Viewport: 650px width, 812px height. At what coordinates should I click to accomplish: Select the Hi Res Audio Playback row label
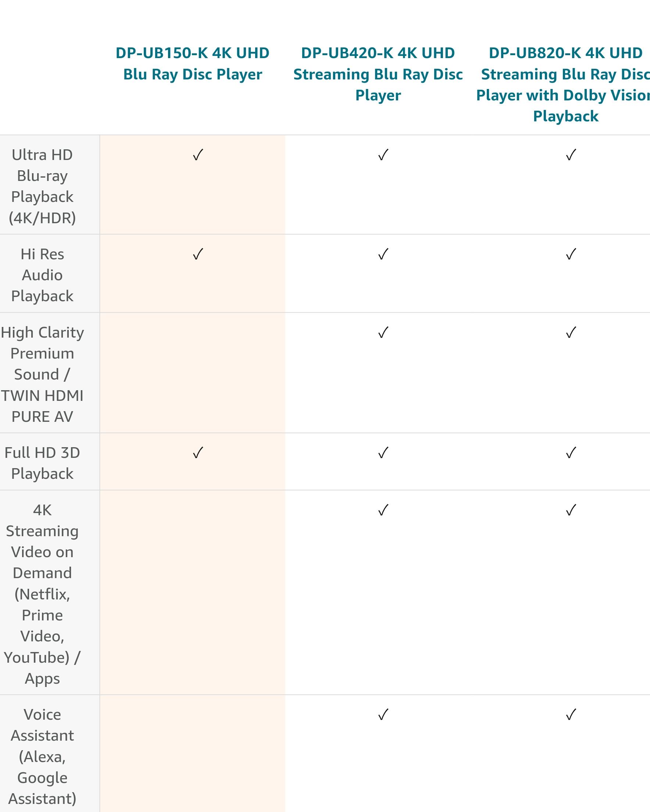[42, 275]
